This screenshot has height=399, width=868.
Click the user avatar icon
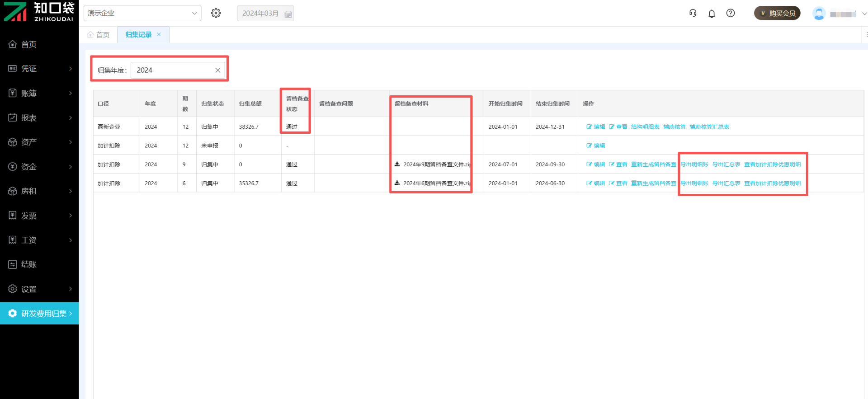819,14
